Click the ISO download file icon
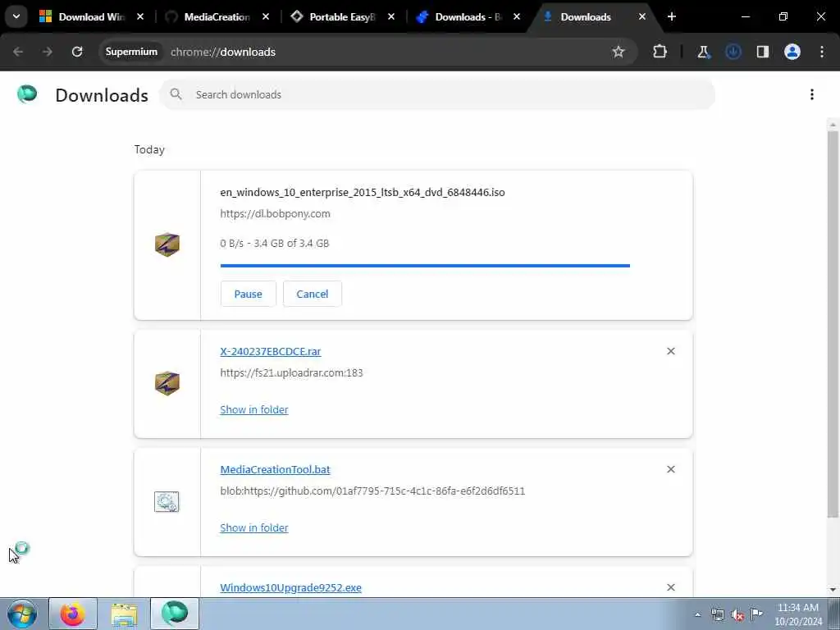 click(167, 244)
